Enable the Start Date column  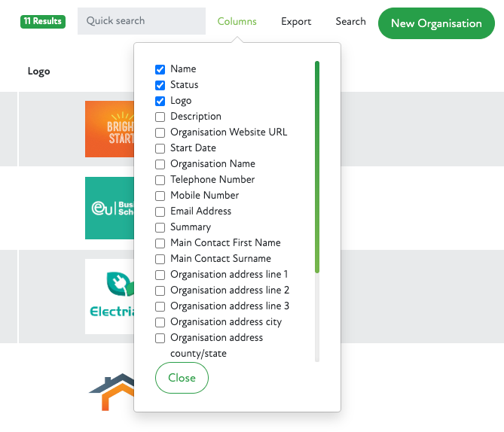160,148
